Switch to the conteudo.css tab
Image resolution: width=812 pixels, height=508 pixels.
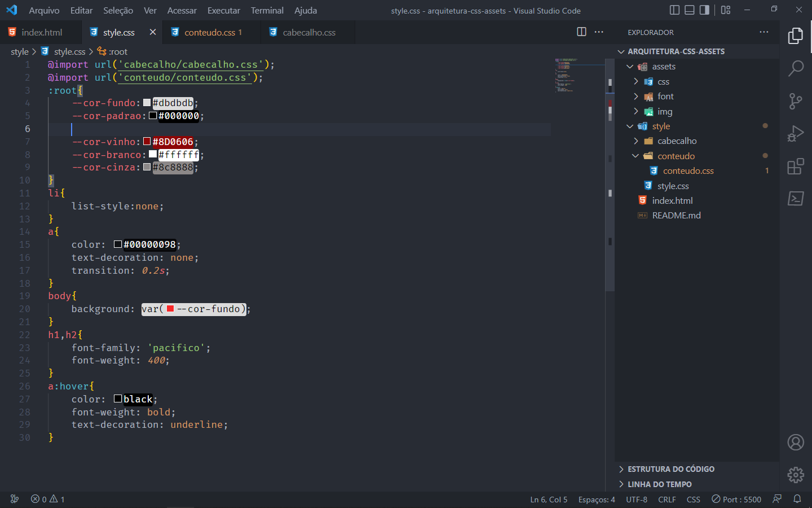click(211, 32)
